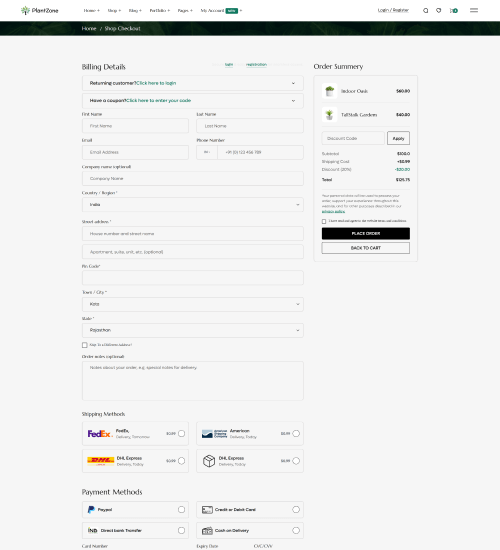This screenshot has height=550, width=500.
Task: Click the American shipping company logo
Action: (x=214, y=434)
